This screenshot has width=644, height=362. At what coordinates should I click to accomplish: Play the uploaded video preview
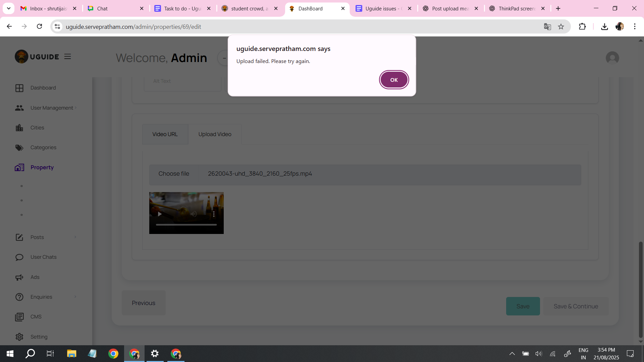pyautogui.click(x=160, y=214)
